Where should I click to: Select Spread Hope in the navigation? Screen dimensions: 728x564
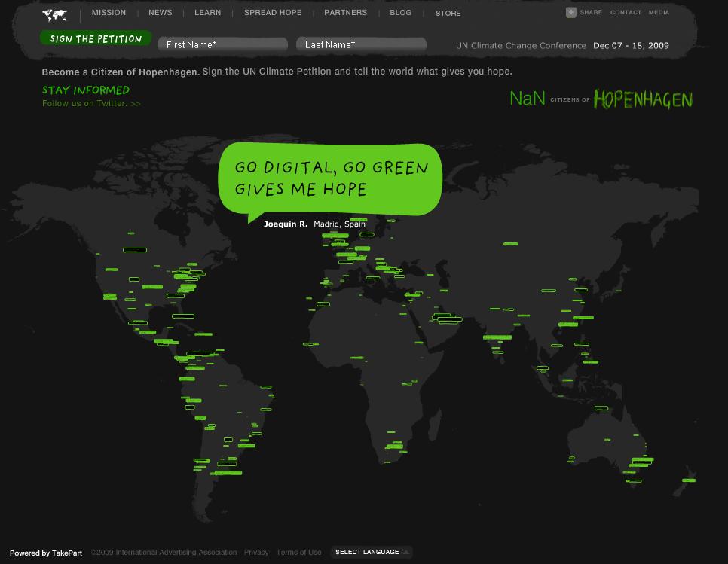pos(273,13)
